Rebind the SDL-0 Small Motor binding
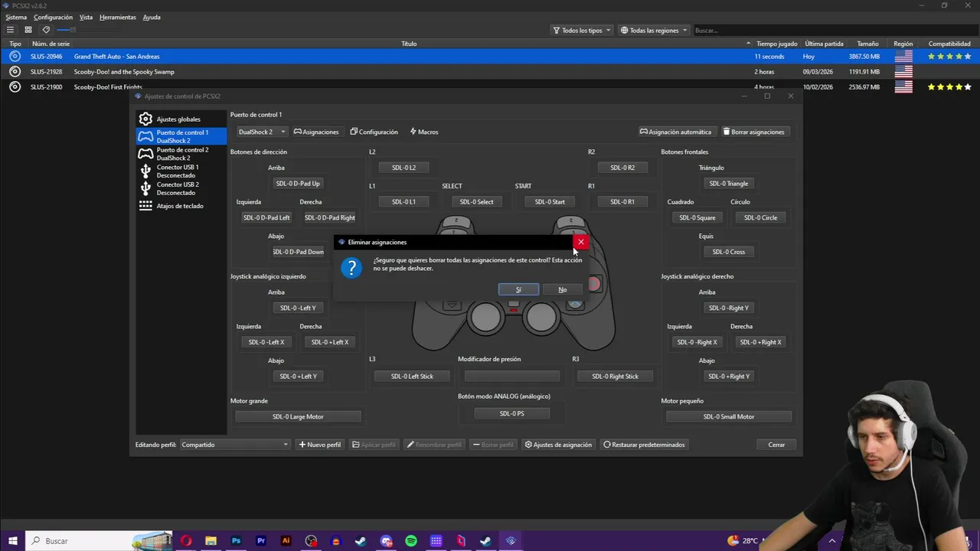 729,417
